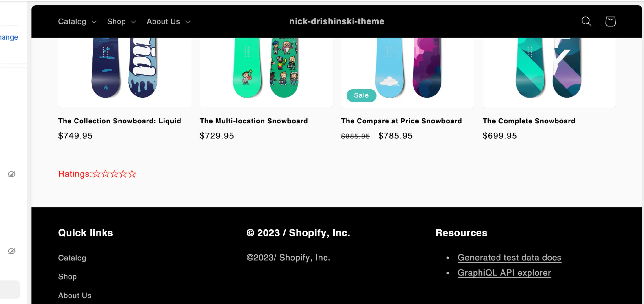Image resolution: width=644 pixels, height=304 pixels.
Task: Open the Generated test data docs link
Action: [509, 258]
